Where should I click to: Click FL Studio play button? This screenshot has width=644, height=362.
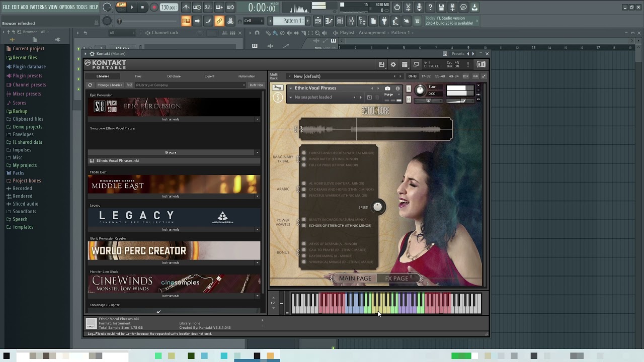tap(132, 8)
